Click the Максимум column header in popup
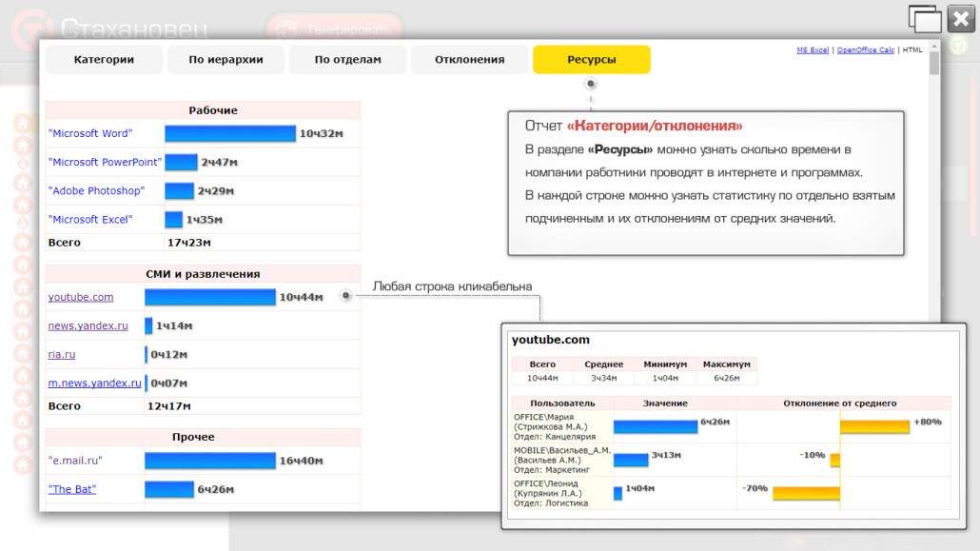The width and height of the screenshot is (980, 551). (x=726, y=364)
